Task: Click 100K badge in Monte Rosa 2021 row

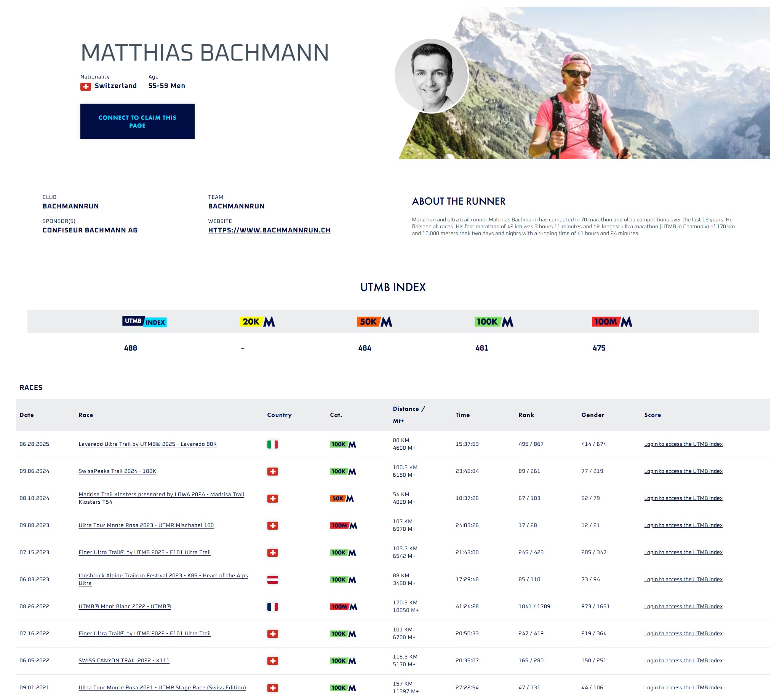Action: click(x=343, y=688)
